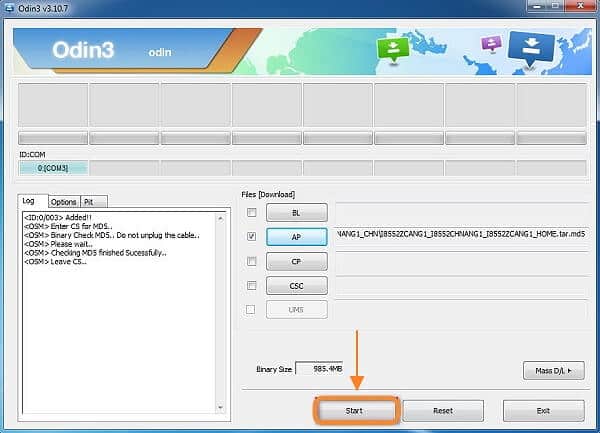Click the disabled UMS button
This screenshot has width=600, height=433.
click(297, 309)
